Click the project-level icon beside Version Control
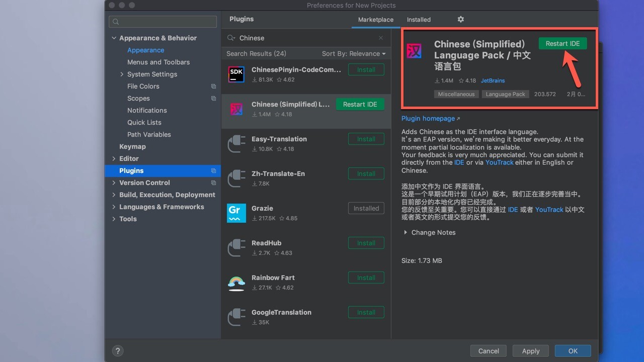This screenshot has height=362, width=644. pyautogui.click(x=213, y=183)
